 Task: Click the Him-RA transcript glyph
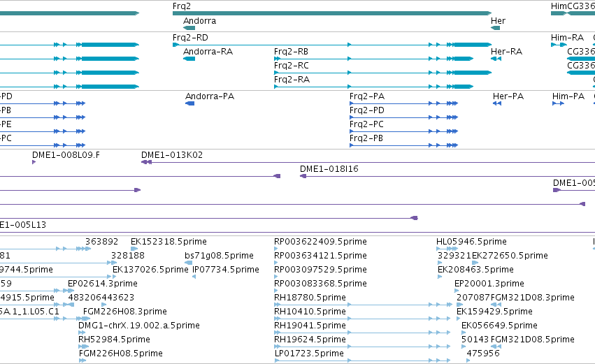559,45
